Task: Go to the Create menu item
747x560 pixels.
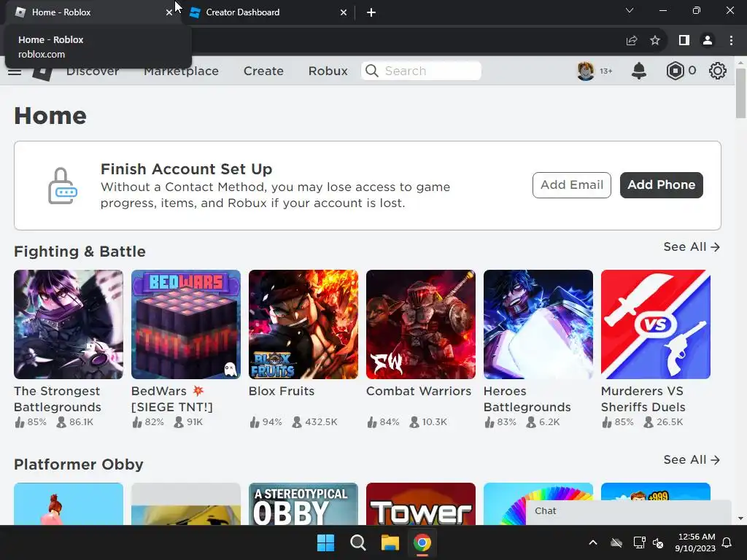Action: (x=263, y=71)
